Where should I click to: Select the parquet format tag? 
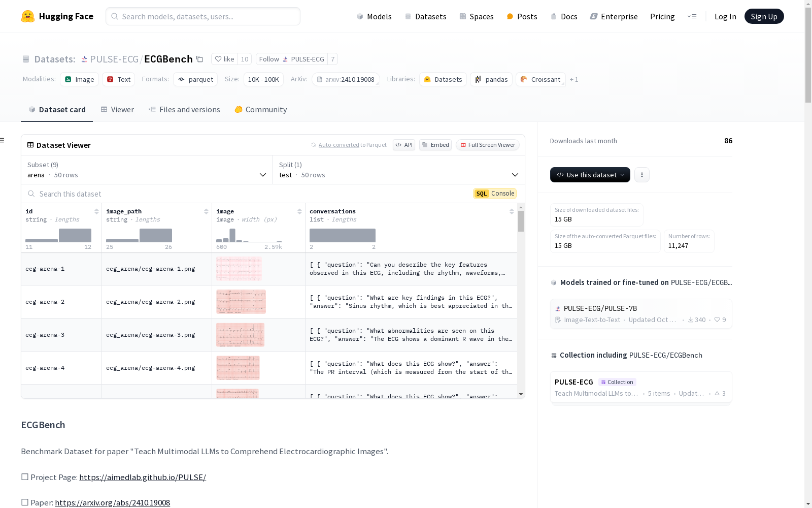(195, 79)
